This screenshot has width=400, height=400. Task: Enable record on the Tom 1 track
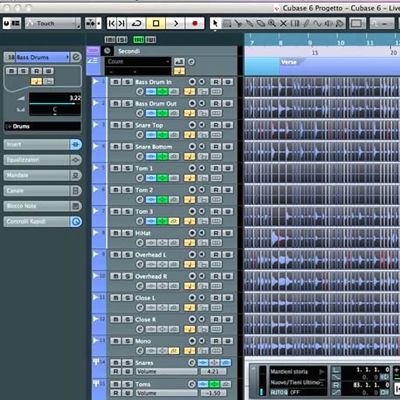click(192, 168)
